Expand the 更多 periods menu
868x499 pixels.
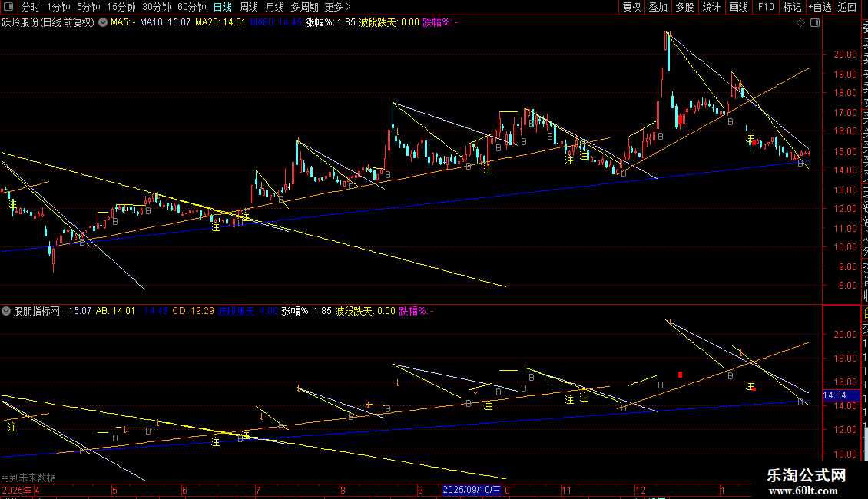pos(338,7)
